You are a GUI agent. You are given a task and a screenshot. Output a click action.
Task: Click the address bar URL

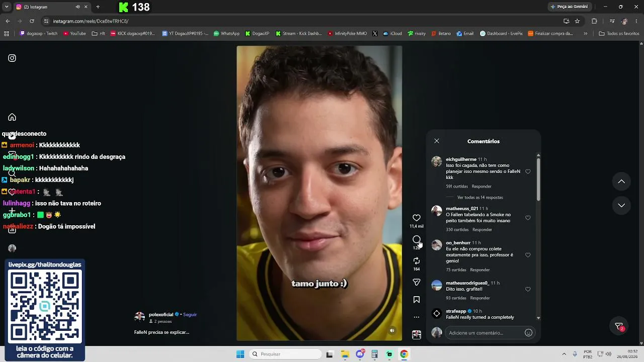[x=91, y=21]
